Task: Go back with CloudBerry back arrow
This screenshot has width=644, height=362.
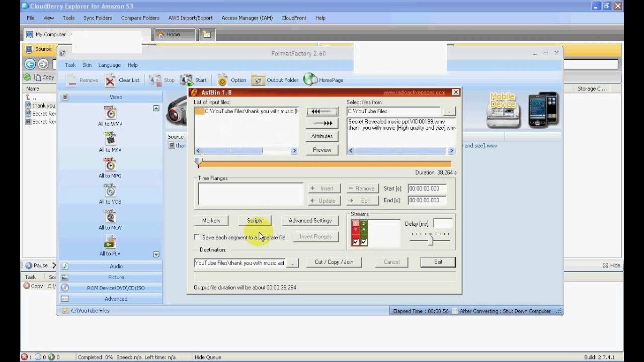Action: click(30, 64)
